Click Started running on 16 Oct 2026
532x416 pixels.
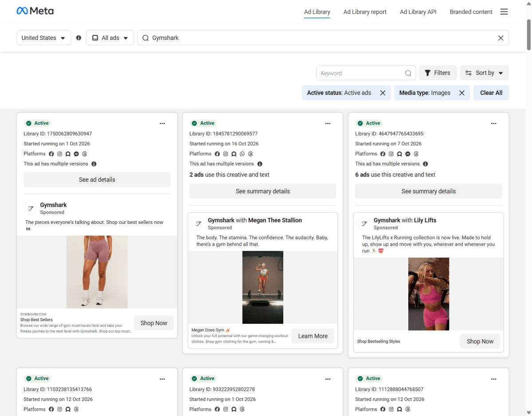[x=224, y=144]
